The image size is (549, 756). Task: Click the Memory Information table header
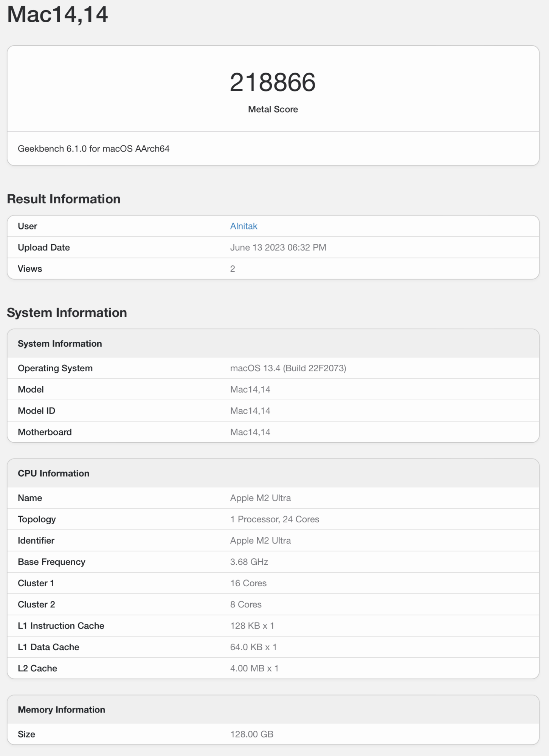pyautogui.click(x=62, y=710)
